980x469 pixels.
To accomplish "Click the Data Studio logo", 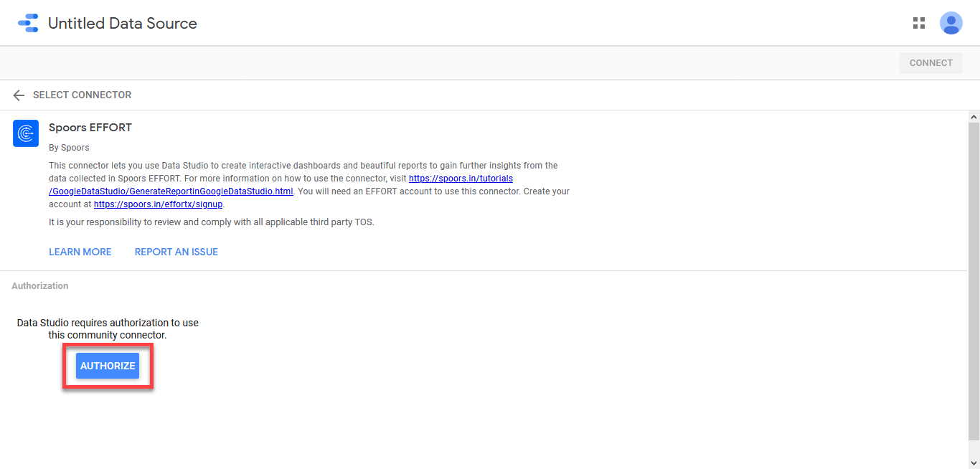I will (28, 23).
